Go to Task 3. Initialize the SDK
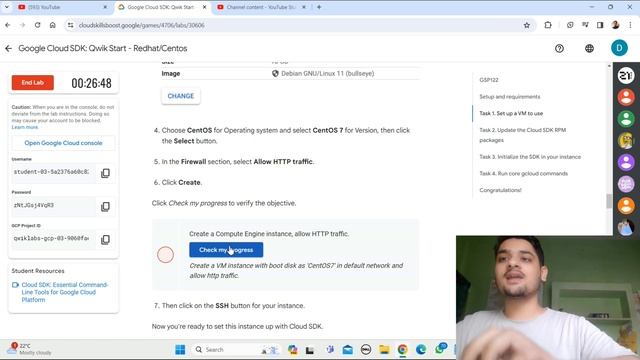 pos(530,157)
